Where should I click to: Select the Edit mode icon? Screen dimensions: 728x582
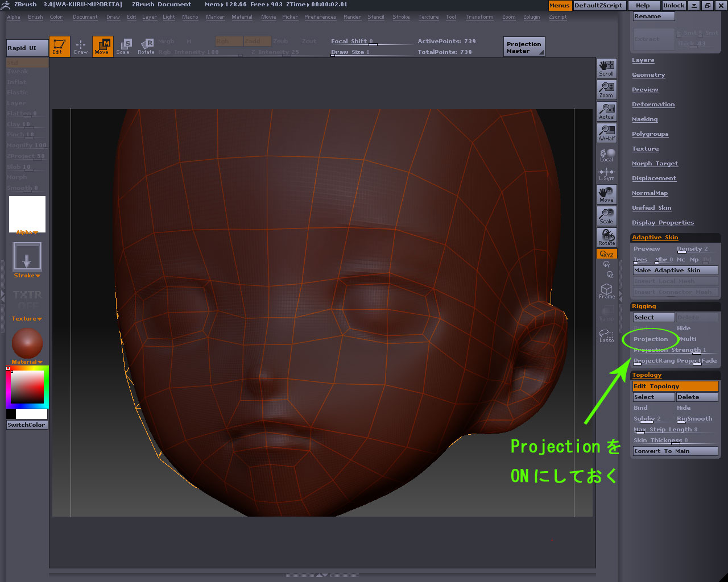click(59, 47)
